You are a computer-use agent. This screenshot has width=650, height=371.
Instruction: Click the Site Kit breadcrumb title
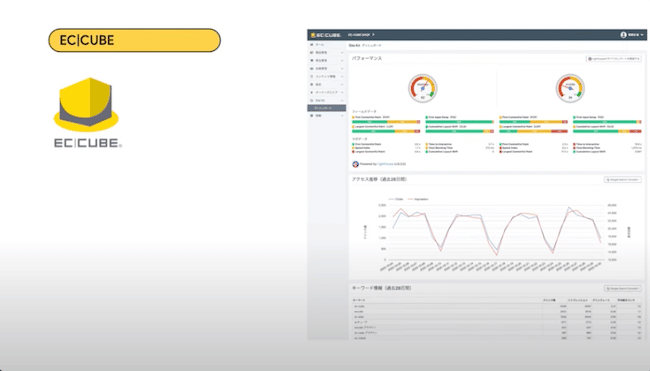354,45
